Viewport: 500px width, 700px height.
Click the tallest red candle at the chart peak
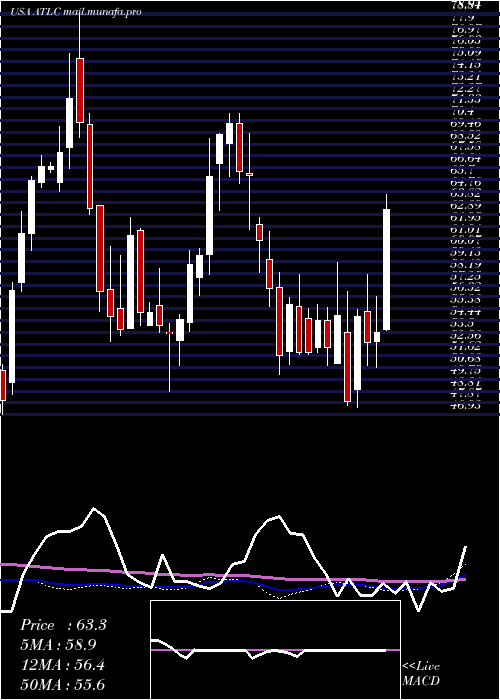tap(80, 90)
